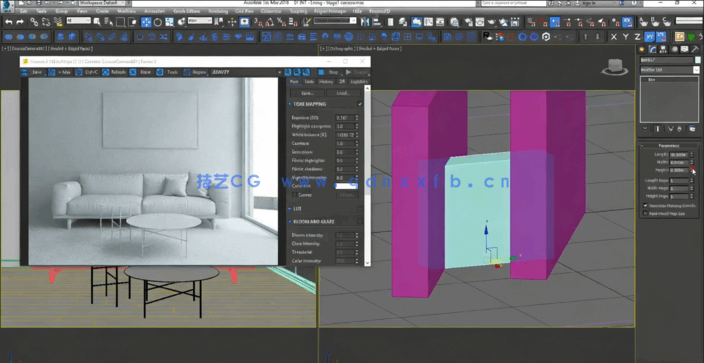Click the Mirror tool icon
The width and height of the screenshot is (704, 363).
tap(365, 22)
